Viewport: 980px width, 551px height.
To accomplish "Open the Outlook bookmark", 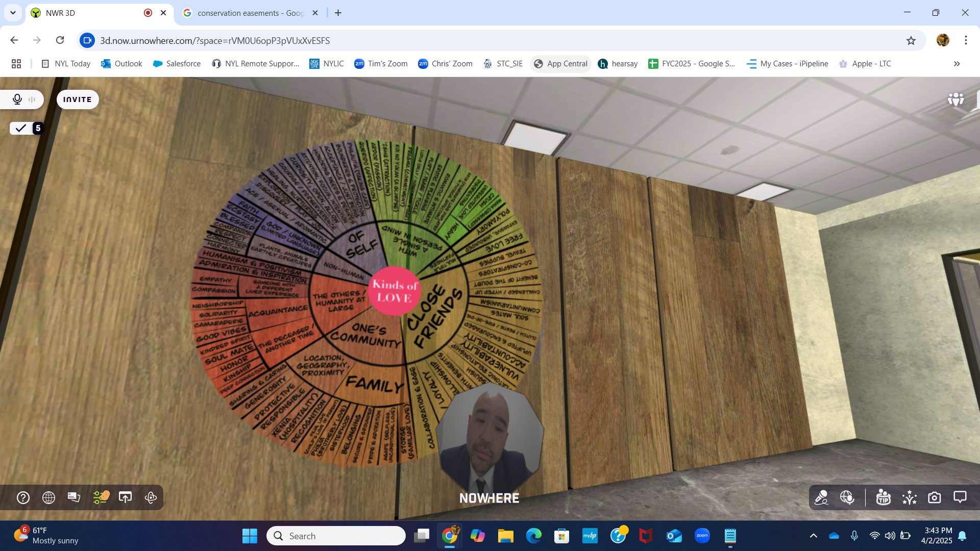I will click(121, 64).
